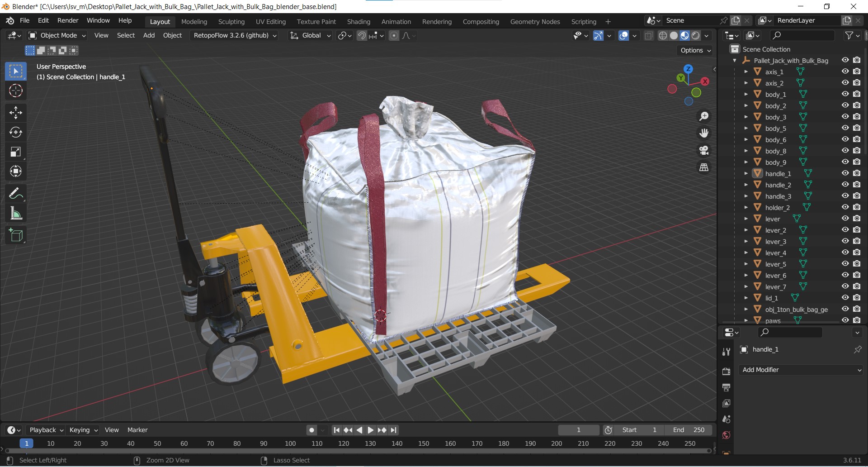Open RetopoFlow 3.2.6 dropdown

pos(235,35)
